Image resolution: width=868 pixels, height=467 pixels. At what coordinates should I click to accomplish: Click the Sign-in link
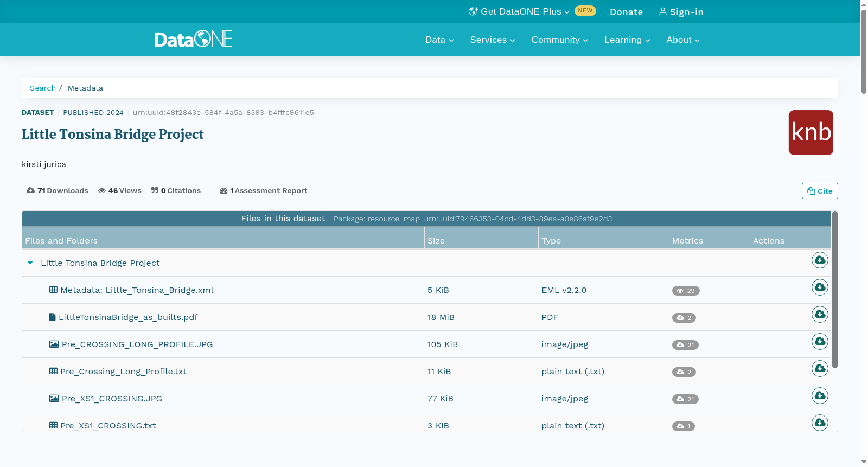click(x=681, y=12)
